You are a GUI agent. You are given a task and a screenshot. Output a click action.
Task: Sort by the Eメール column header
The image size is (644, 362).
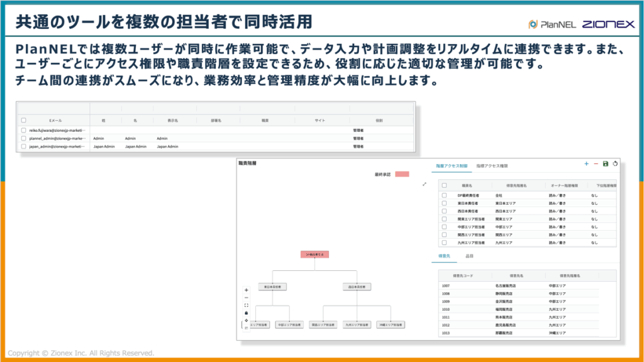55,120
